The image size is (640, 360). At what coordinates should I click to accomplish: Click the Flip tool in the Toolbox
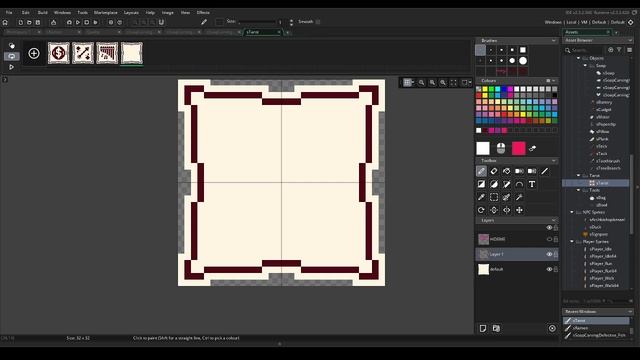click(x=494, y=210)
